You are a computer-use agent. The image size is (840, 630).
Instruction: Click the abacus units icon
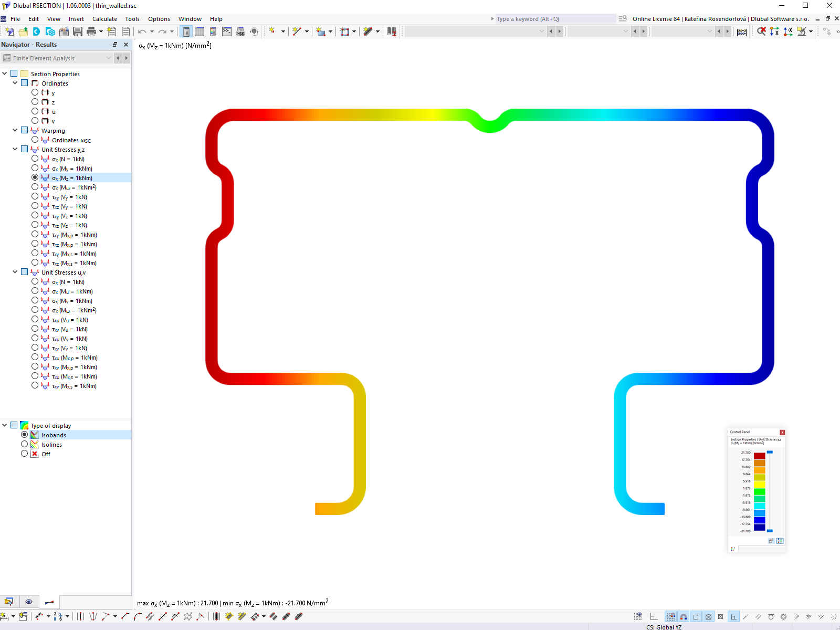click(742, 31)
